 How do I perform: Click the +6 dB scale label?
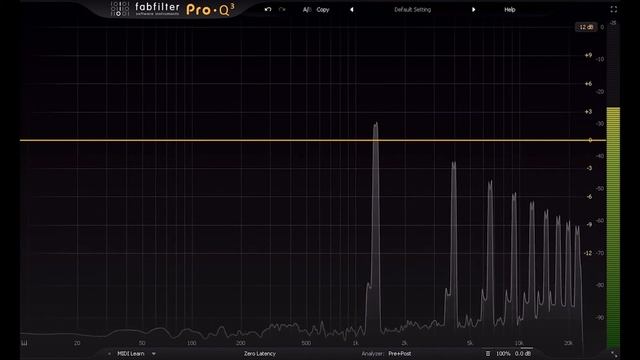[588, 84]
